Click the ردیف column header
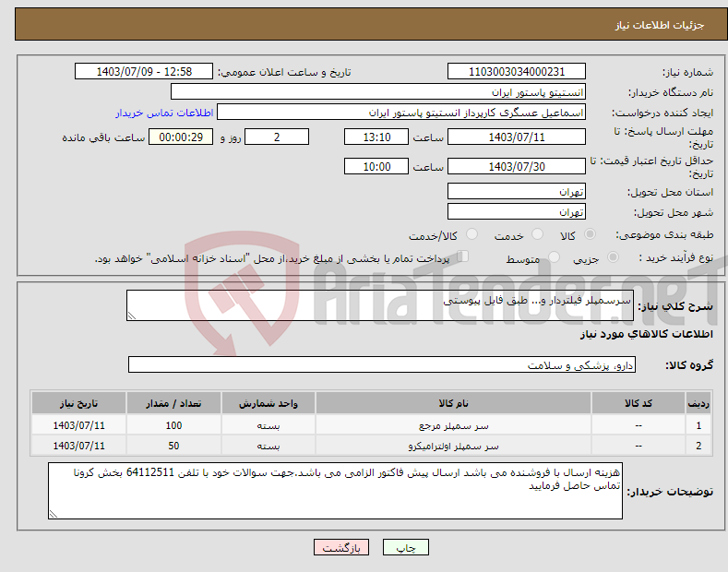The image size is (728, 572). (x=698, y=403)
